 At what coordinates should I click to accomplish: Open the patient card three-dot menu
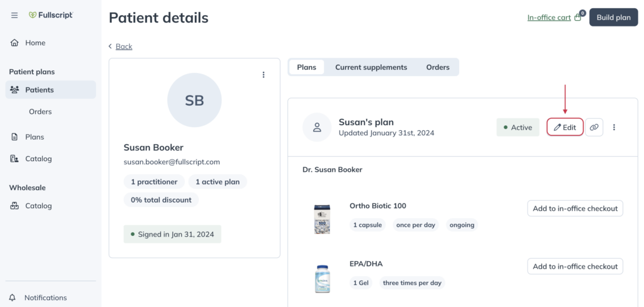(264, 75)
